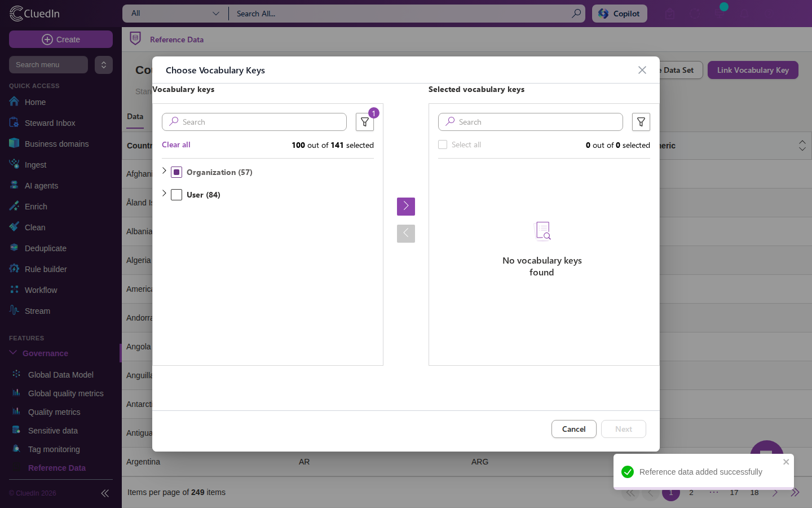Collapse the sidebar with double chevron
812x508 pixels.
pyautogui.click(x=105, y=493)
